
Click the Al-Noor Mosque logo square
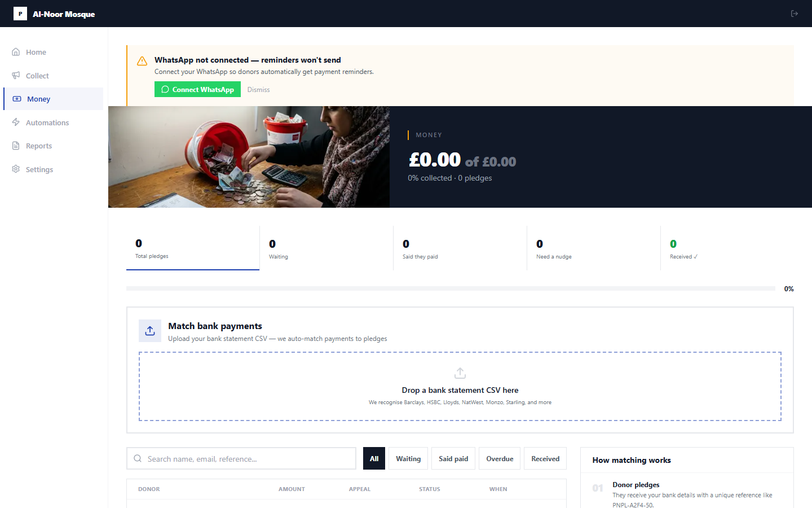[20, 14]
